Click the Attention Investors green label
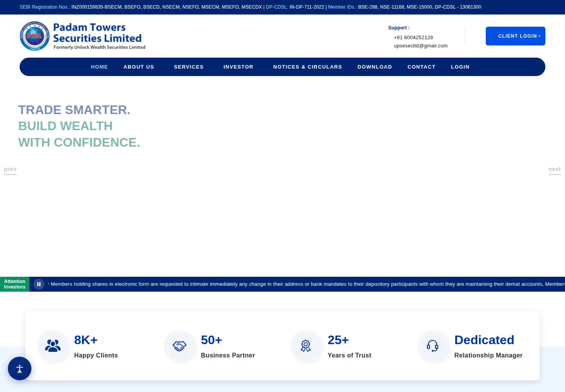Screen dimensions: 565x392 click(x=15, y=284)
